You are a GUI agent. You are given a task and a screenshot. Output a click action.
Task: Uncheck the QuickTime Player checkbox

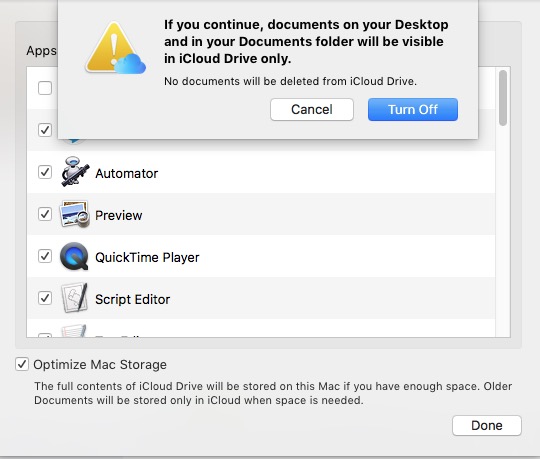(45, 256)
